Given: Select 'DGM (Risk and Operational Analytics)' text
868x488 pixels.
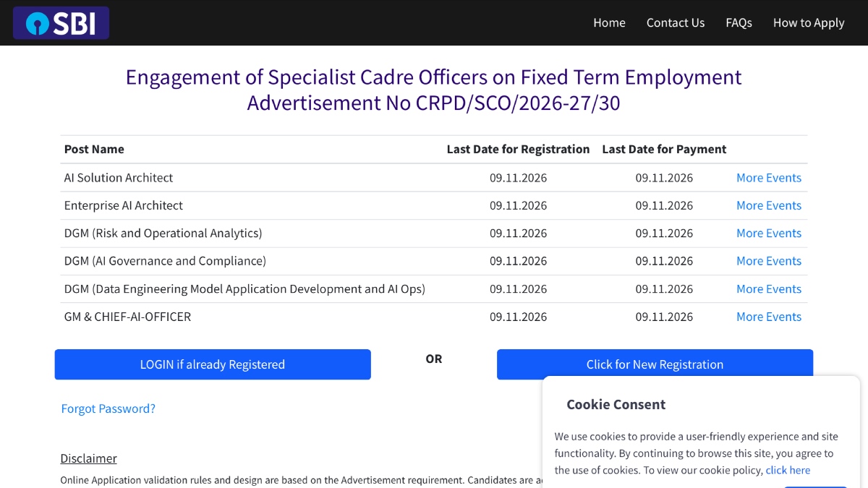Looking at the screenshot, I should coord(163,234).
